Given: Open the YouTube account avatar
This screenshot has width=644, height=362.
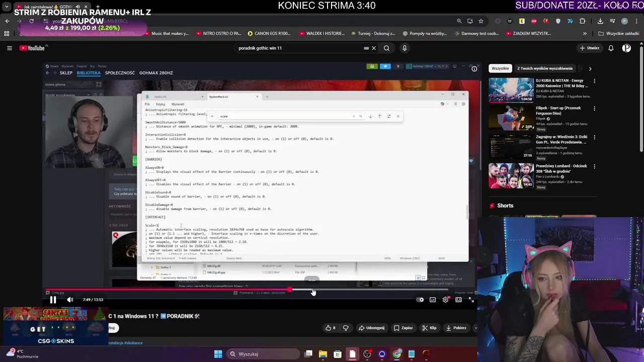Looking at the screenshot, I should tap(626, 48).
